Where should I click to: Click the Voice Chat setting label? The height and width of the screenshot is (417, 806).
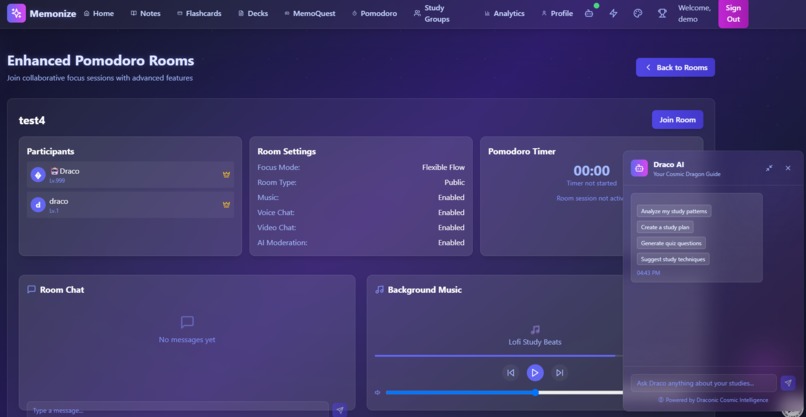pos(276,212)
